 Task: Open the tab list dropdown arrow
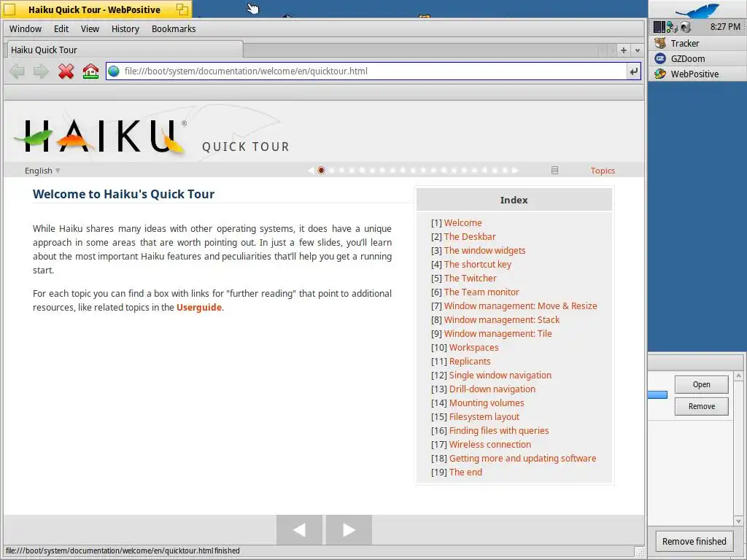pyautogui.click(x=638, y=50)
